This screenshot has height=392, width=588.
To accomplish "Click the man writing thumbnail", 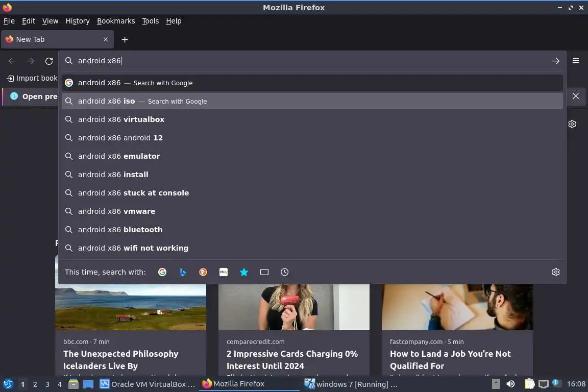I will (x=457, y=307).
